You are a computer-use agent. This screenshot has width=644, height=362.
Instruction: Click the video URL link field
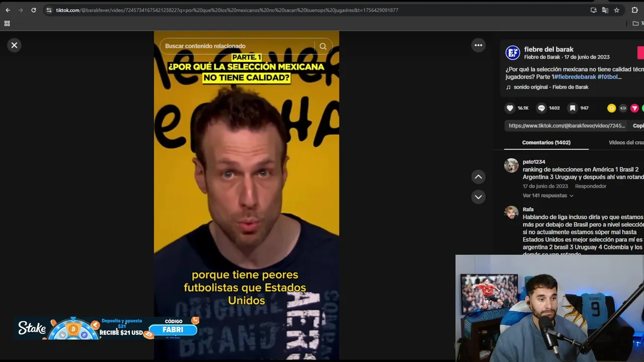tap(567, 126)
